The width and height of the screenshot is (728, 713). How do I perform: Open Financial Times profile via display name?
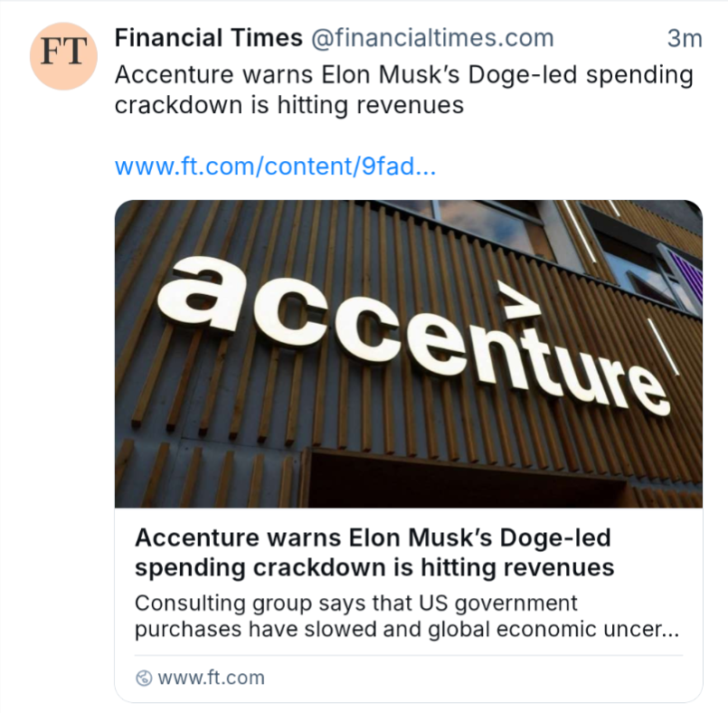tap(208, 38)
